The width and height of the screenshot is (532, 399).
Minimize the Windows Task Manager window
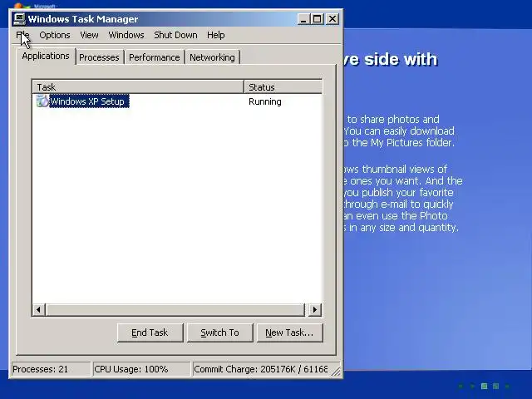[303, 19]
